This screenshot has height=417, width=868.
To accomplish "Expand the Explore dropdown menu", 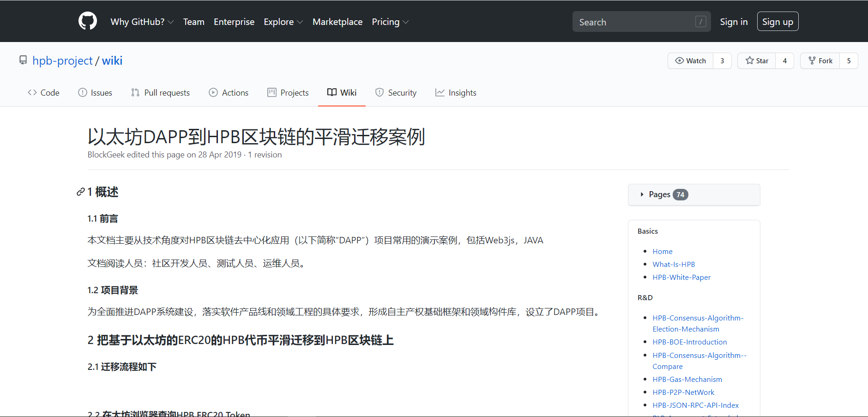I will pos(283,22).
